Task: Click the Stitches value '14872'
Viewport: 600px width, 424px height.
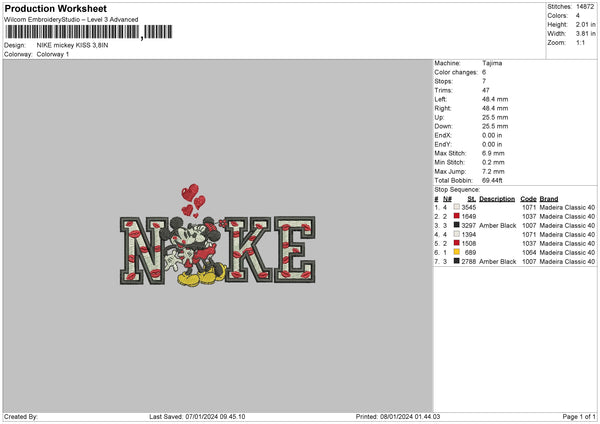Action: click(585, 7)
